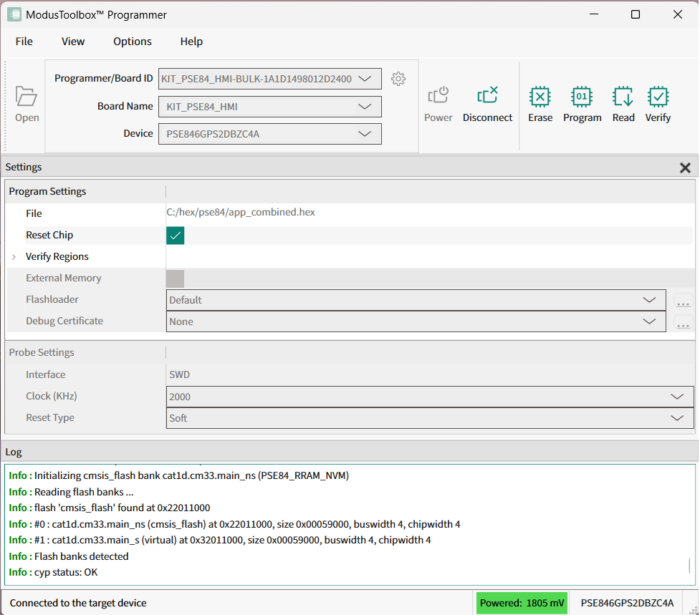
Task: Erase the device flash
Action: 540,105
